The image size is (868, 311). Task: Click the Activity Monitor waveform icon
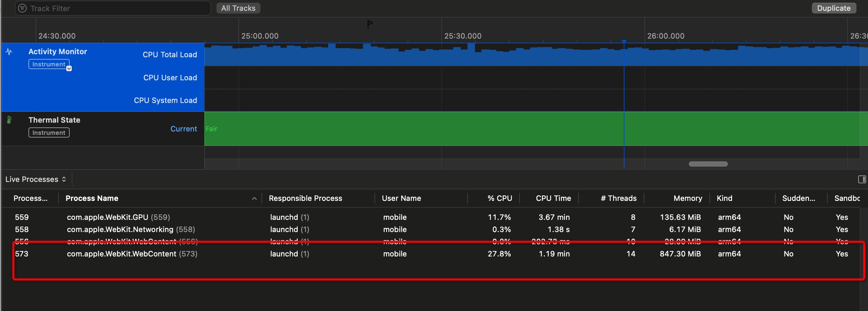pos(9,52)
